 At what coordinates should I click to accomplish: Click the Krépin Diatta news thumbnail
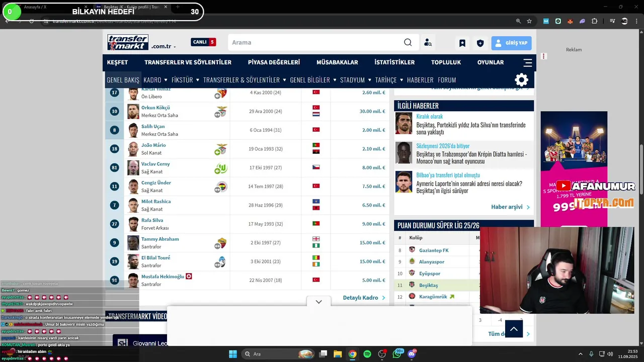tap(404, 153)
